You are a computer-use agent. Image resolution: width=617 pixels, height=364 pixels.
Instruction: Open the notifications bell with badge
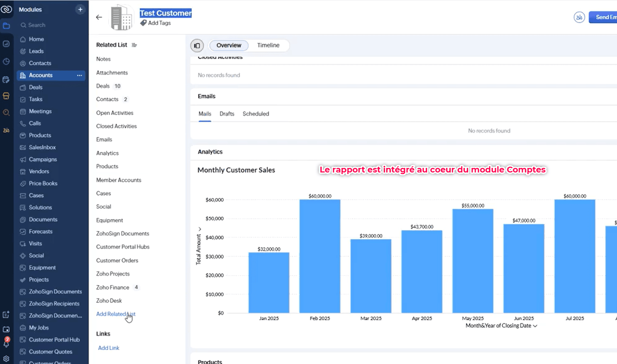(6, 342)
